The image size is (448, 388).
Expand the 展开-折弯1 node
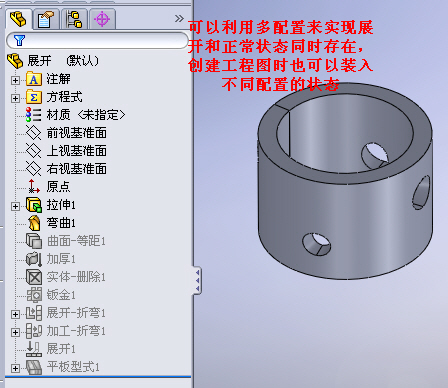coord(15,314)
